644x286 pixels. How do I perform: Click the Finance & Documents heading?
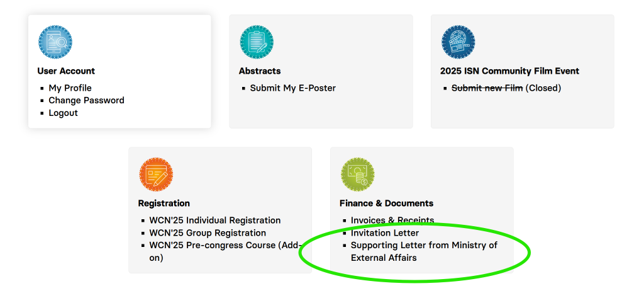[x=386, y=203]
